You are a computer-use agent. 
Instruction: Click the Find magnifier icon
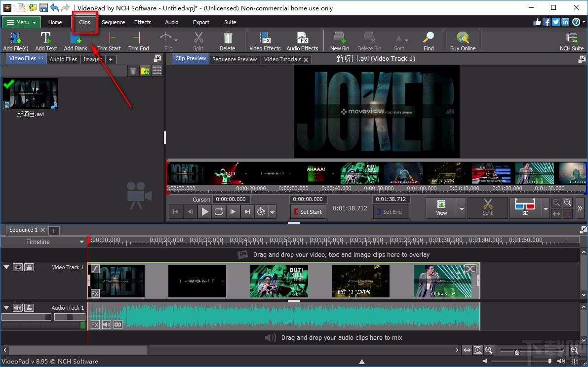(x=428, y=37)
